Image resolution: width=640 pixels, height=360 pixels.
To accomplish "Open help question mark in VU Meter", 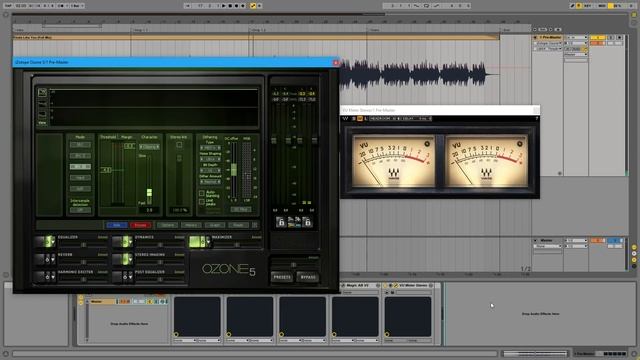I will point(536,119).
